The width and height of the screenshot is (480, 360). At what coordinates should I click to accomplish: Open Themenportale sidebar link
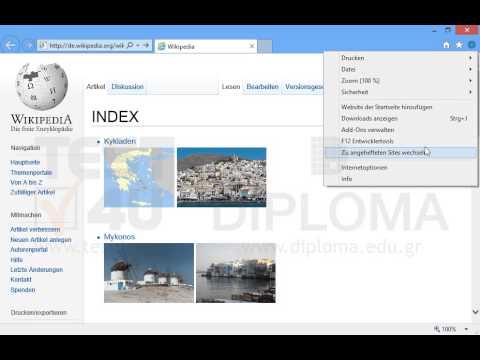point(31,172)
